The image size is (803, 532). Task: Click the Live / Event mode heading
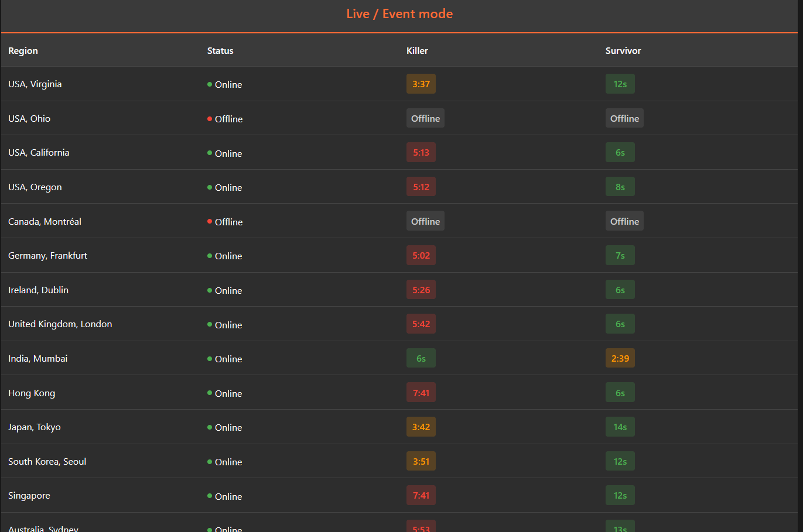[399, 14]
